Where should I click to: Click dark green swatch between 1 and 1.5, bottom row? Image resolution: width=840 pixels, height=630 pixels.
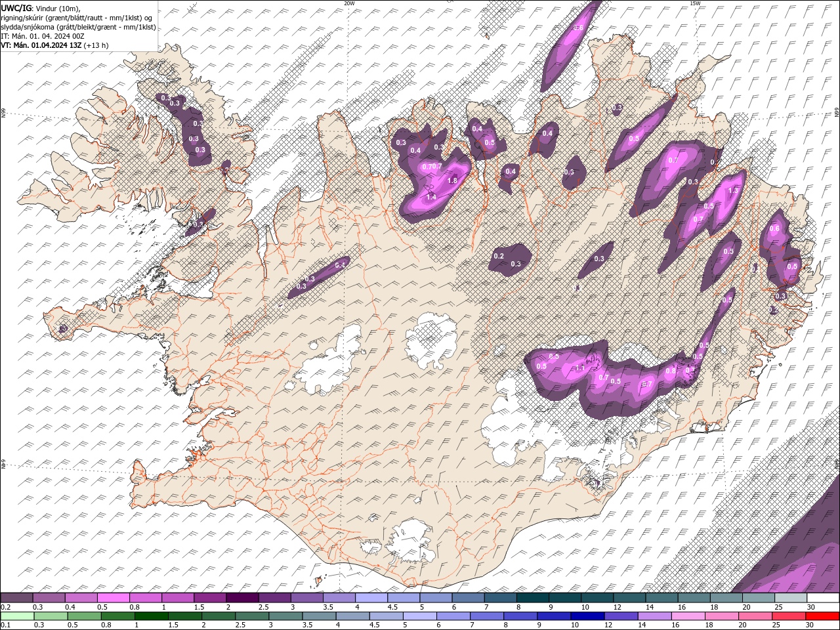coord(152,616)
